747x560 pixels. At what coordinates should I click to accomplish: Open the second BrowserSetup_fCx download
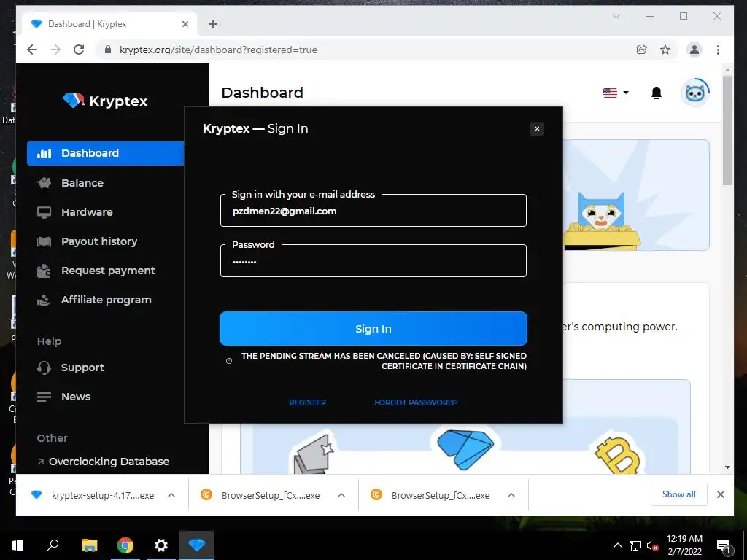click(x=430, y=495)
